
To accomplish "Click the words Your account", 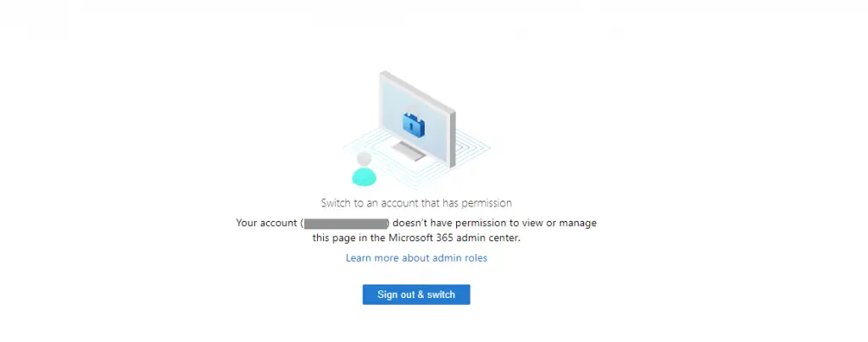I will pyautogui.click(x=266, y=223).
